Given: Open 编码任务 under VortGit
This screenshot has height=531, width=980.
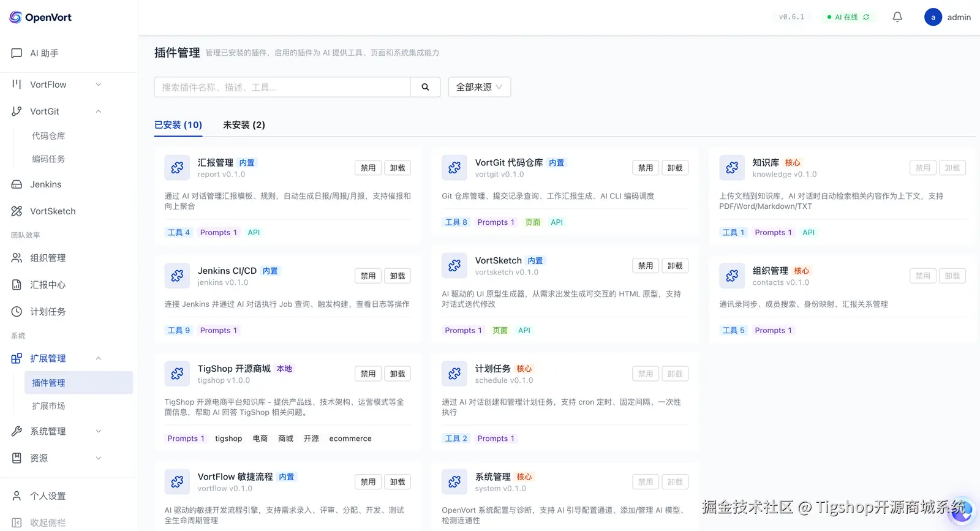Looking at the screenshot, I should coord(48,159).
